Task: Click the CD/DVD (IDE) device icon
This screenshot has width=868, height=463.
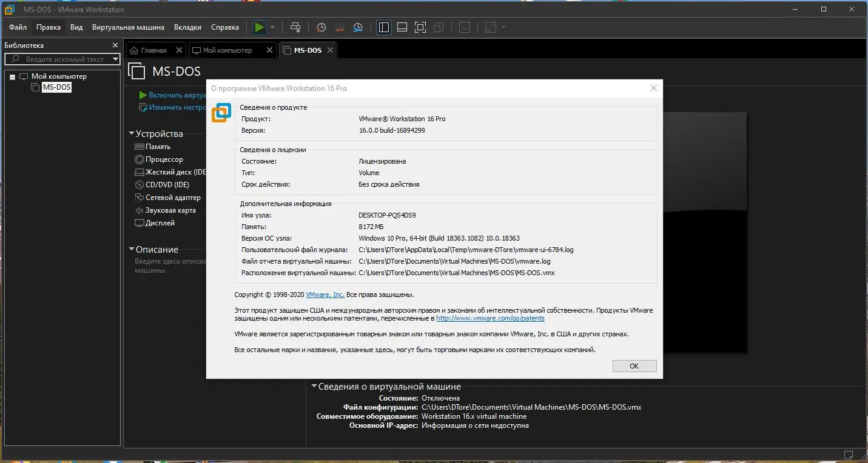Action: 140,185
